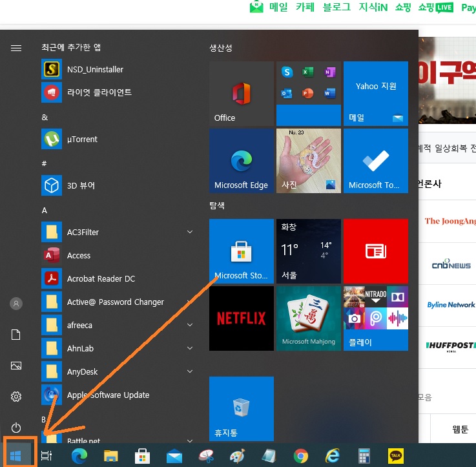The image size is (476, 467).
Task: Open the Byline Network publisher logo
Action: tap(451, 305)
